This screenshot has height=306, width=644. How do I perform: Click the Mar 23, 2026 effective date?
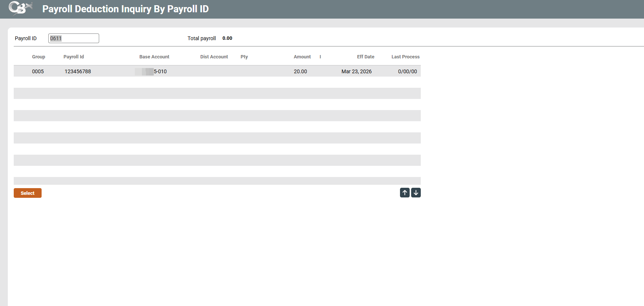click(x=356, y=71)
